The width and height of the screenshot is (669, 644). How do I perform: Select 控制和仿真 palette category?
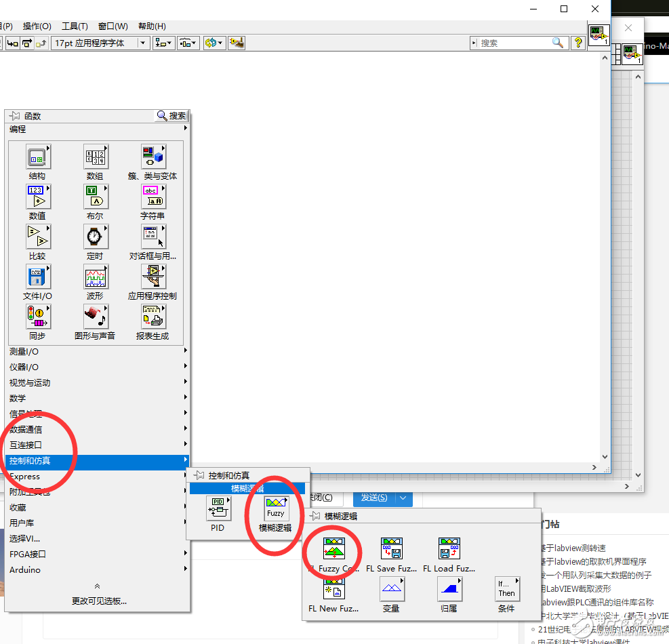[x=98, y=460]
